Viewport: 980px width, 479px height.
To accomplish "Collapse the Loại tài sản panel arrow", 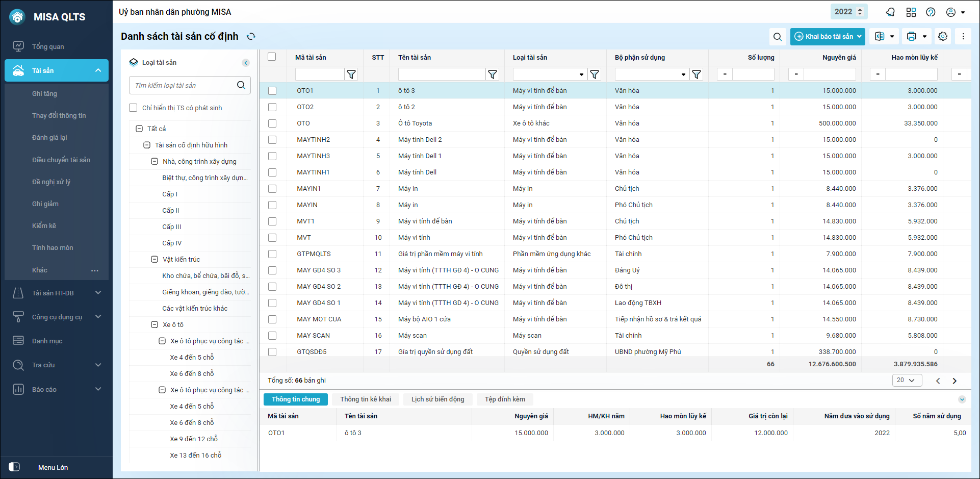I will [246, 63].
